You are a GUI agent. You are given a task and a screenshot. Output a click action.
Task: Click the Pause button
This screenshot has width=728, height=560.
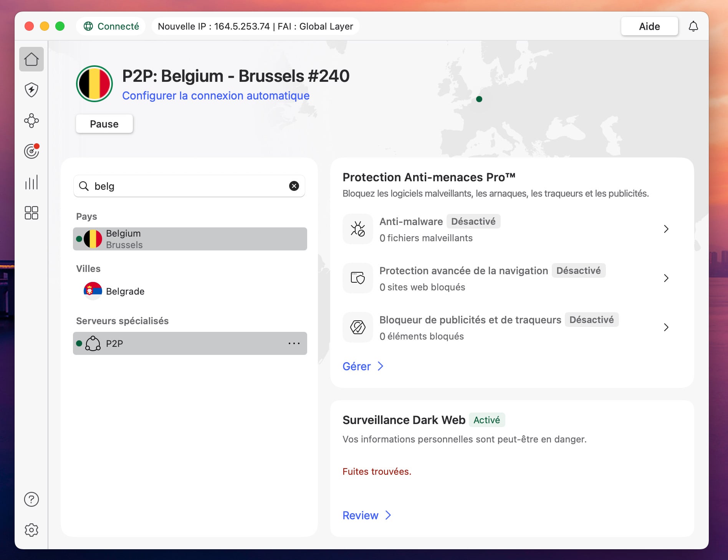click(x=104, y=124)
